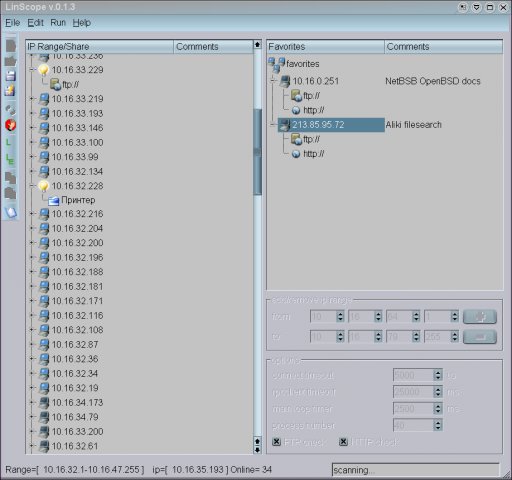Click the scanning status field
The height and width of the screenshot is (480, 512).
pyautogui.click(x=416, y=470)
